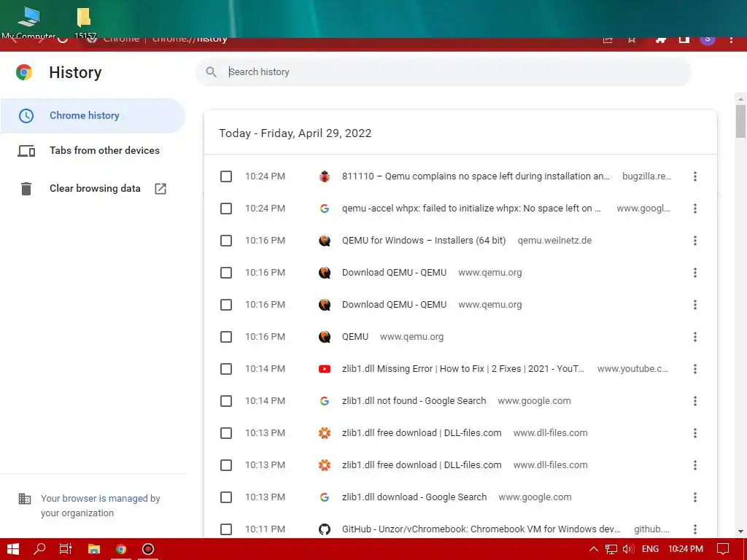Click the Google favicon on zlib1.dll download search entry
747x560 pixels.
325,497
